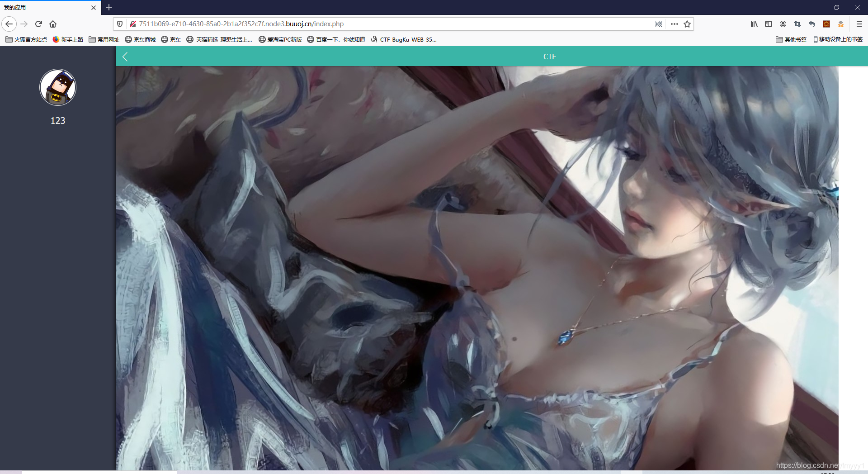Image resolution: width=868 pixels, height=474 pixels.
Task: Open the 京东商城 bookmark
Action: [140, 39]
